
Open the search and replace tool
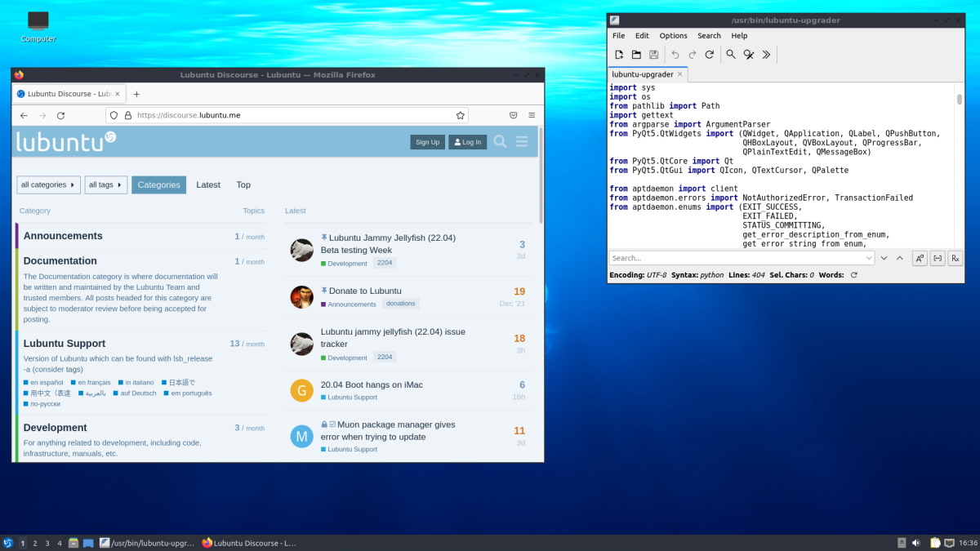point(749,54)
